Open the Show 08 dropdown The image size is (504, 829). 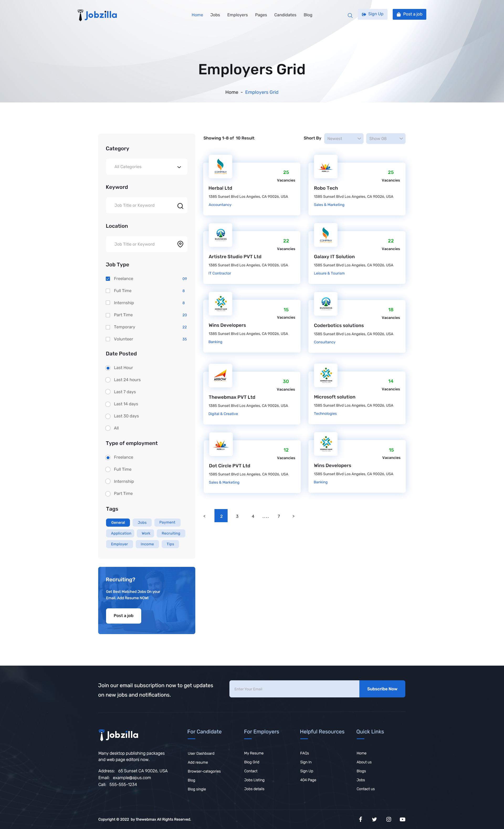(385, 139)
